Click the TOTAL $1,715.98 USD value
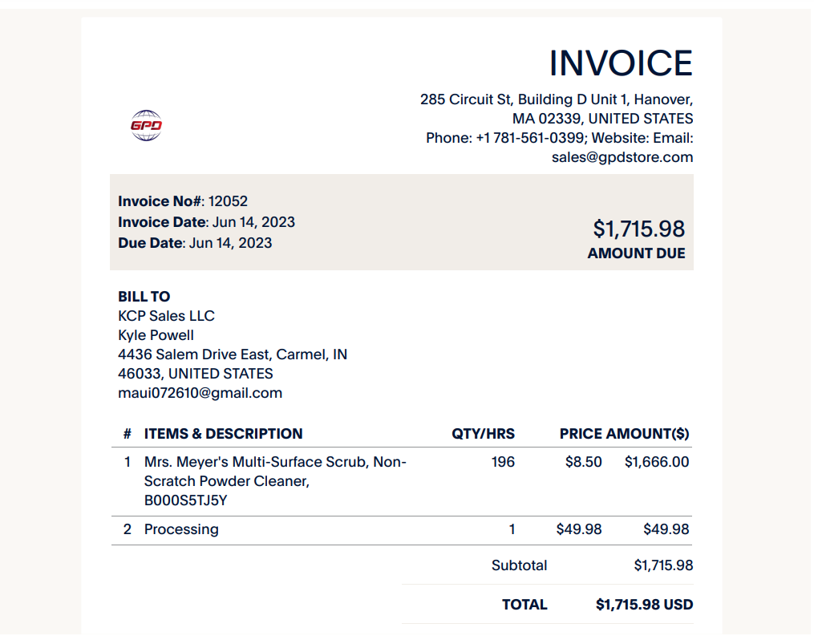The height and width of the screenshot is (644, 814). 644,605
